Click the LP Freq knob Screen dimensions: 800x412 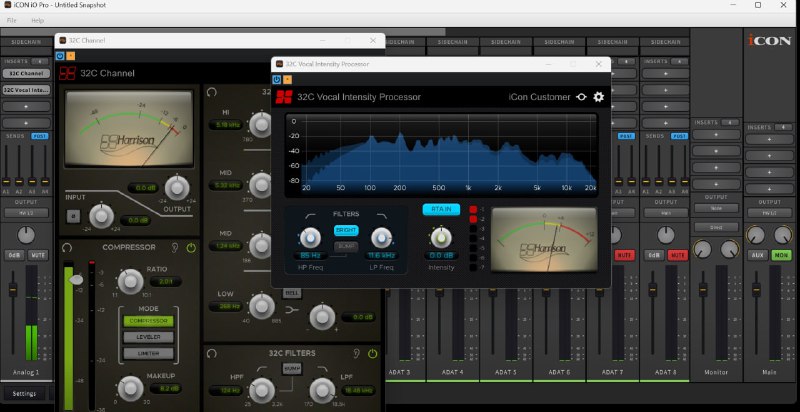pyautogui.click(x=381, y=238)
